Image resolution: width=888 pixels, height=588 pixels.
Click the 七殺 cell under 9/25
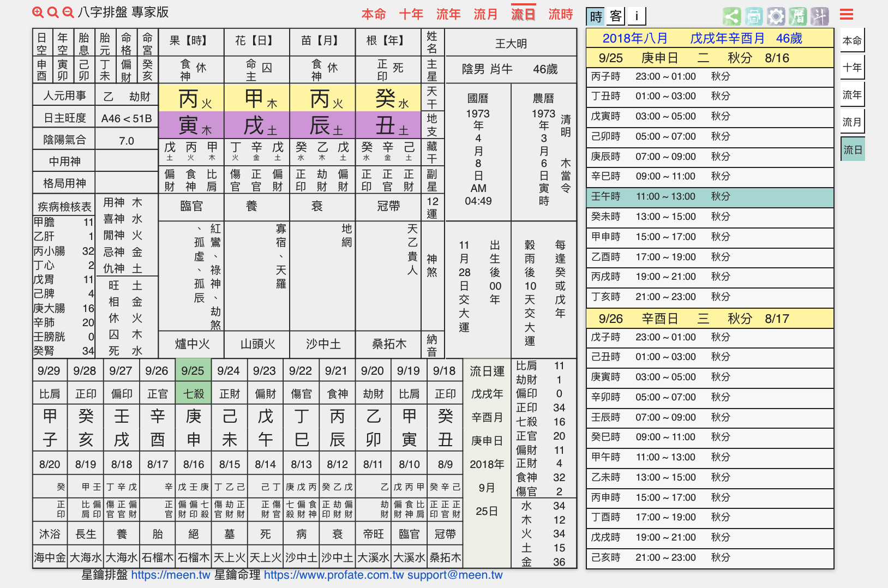point(193,394)
